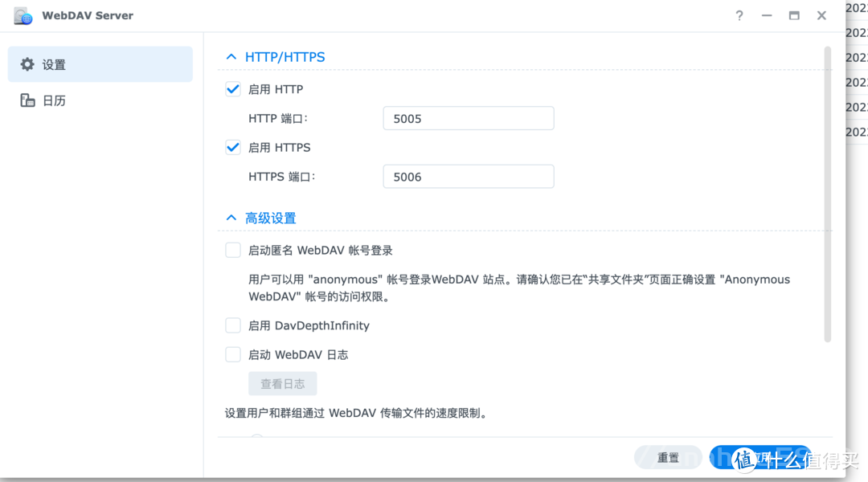Maximize the WebDAV Server window
The image size is (868, 482).
(x=794, y=15)
